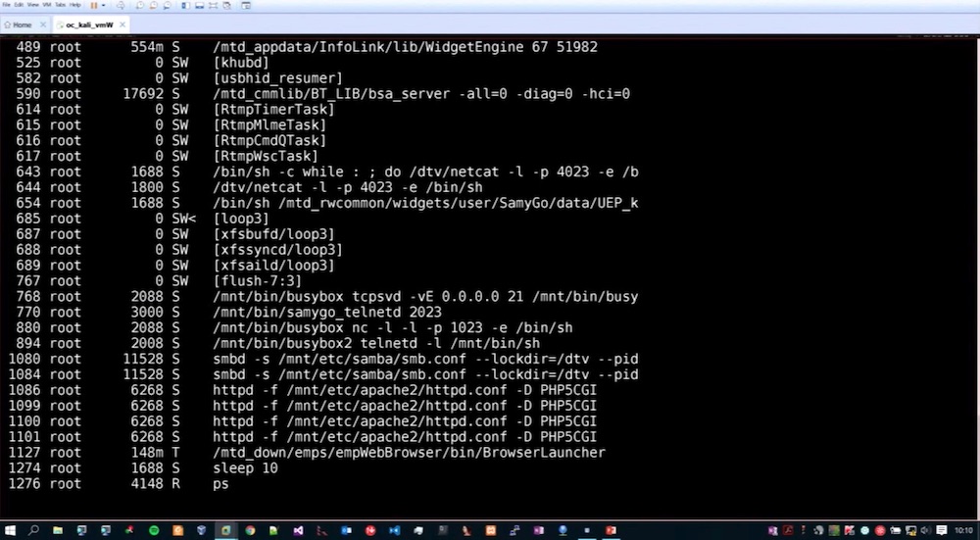
Task: Open PowerPoint from the taskbar
Action: [x=611, y=530]
